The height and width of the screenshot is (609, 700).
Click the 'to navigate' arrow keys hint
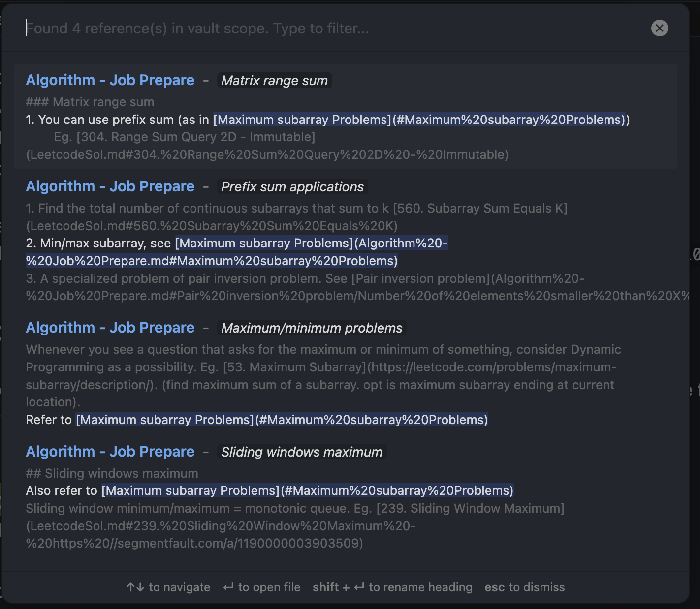pyautogui.click(x=168, y=587)
